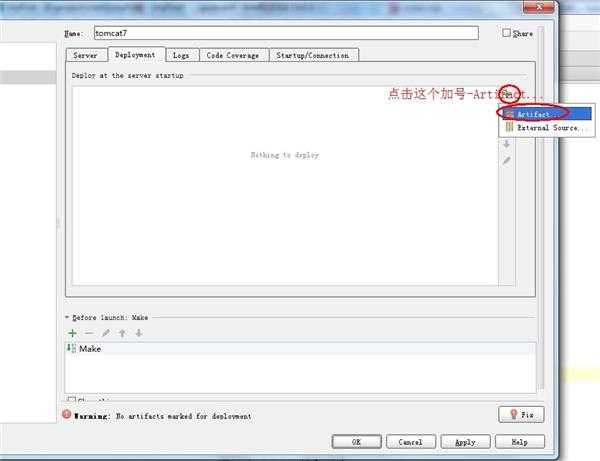Click the dialog's vertical scrollbar
This screenshot has width=600, height=461.
[x=541, y=207]
